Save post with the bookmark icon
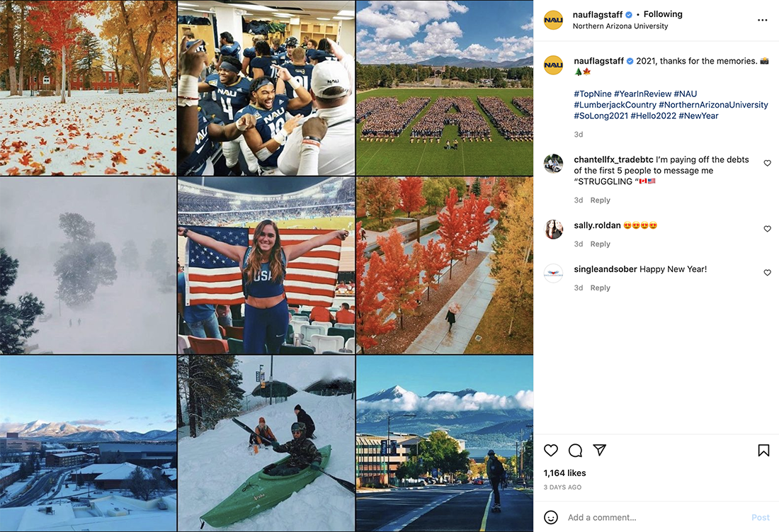The image size is (779, 532). coord(763,451)
